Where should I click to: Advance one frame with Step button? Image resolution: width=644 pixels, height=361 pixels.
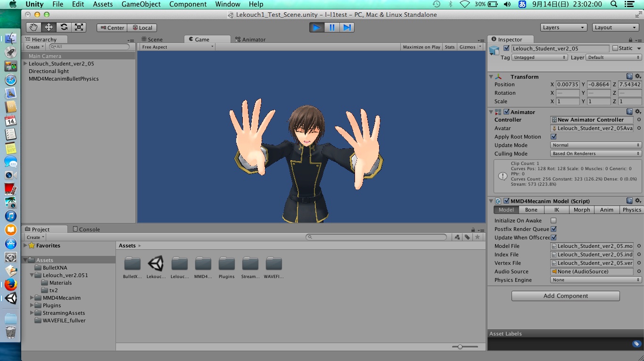pyautogui.click(x=347, y=27)
